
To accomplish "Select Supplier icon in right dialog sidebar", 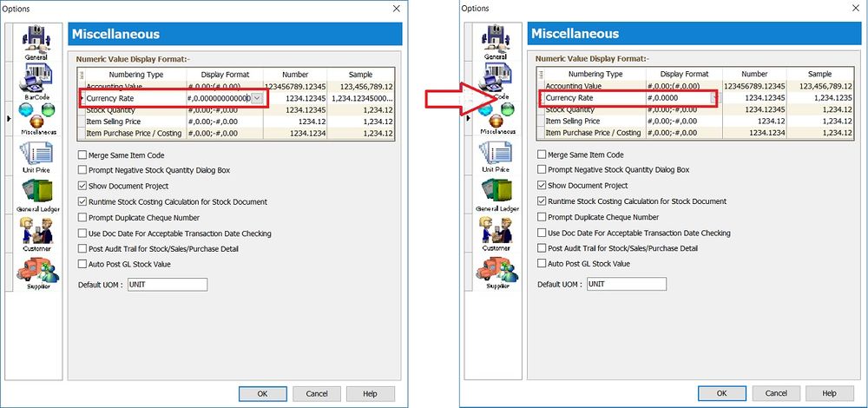I will [496, 272].
